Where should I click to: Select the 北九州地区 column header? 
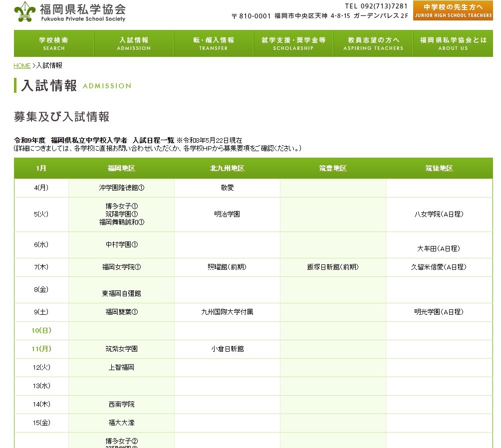click(x=227, y=168)
